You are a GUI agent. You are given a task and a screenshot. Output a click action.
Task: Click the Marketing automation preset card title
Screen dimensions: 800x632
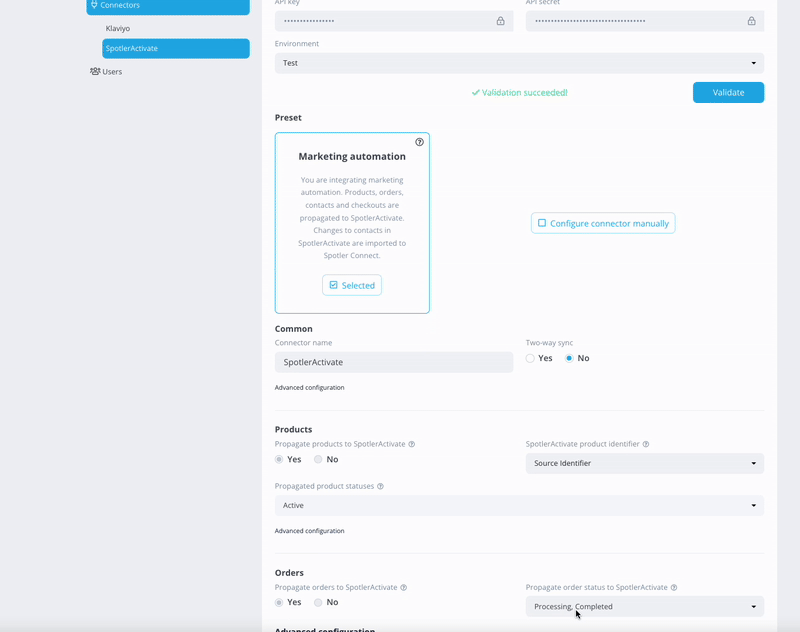pos(352,157)
